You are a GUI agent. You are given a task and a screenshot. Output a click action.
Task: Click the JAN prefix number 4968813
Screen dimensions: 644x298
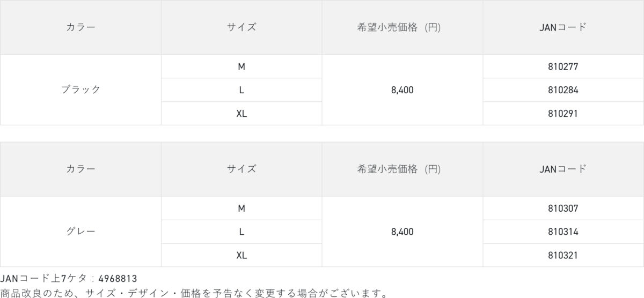[118, 279]
